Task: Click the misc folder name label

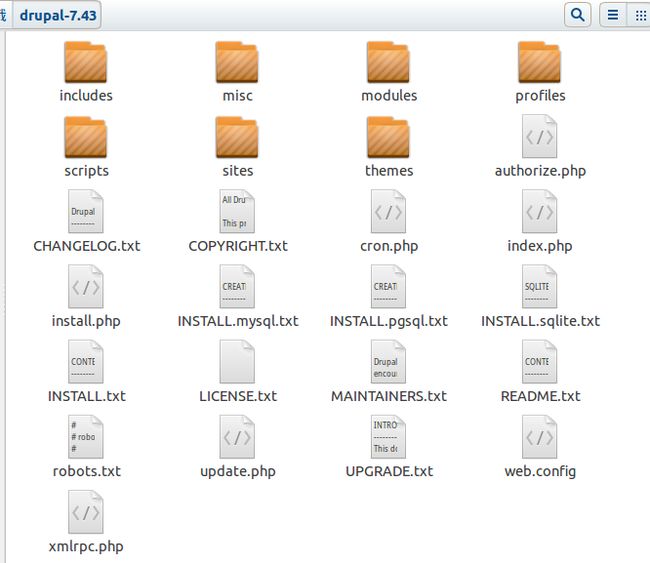Action: (x=238, y=96)
